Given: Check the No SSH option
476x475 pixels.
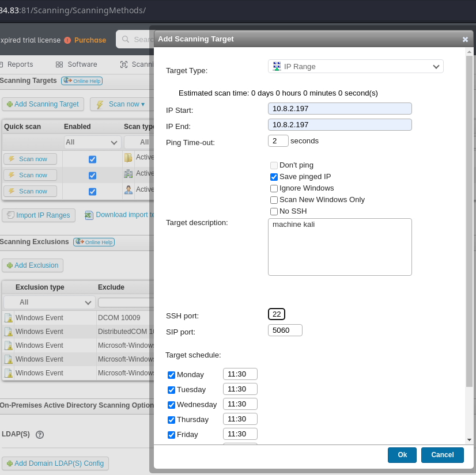Looking at the screenshot, I should click(274, 211).
